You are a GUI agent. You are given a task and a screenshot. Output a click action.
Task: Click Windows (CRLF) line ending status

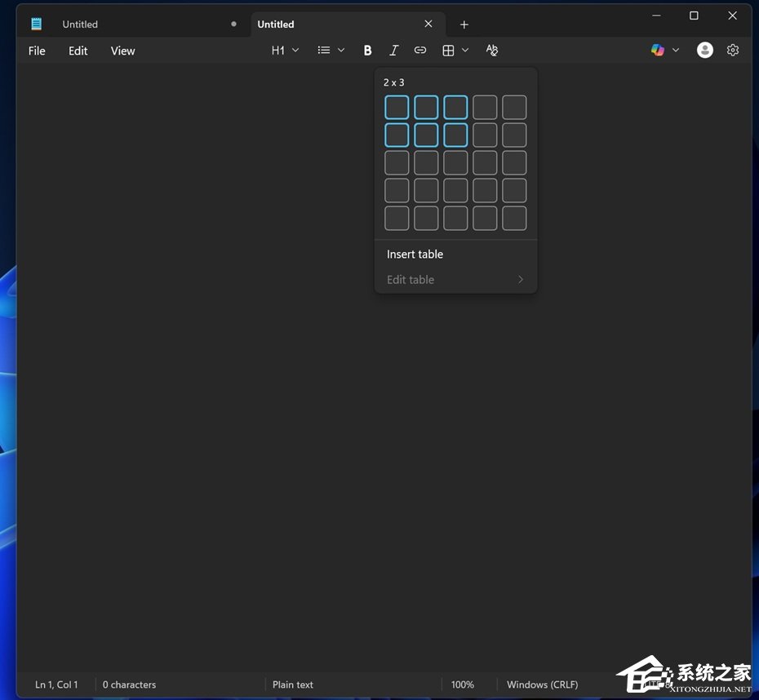[x=542, y=684]
